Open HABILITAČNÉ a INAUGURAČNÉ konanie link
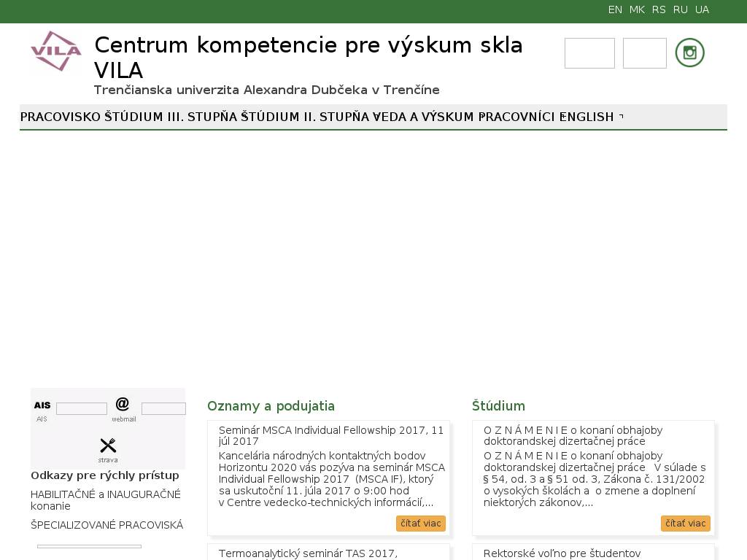The image size is (747, 560). click(106, 500)
